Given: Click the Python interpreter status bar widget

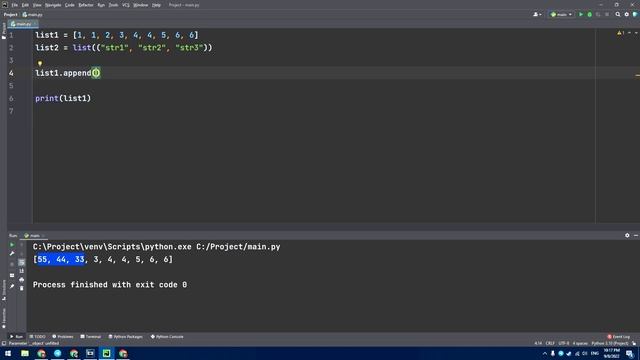Looking at the screenshot, I should tap(610, 343).
